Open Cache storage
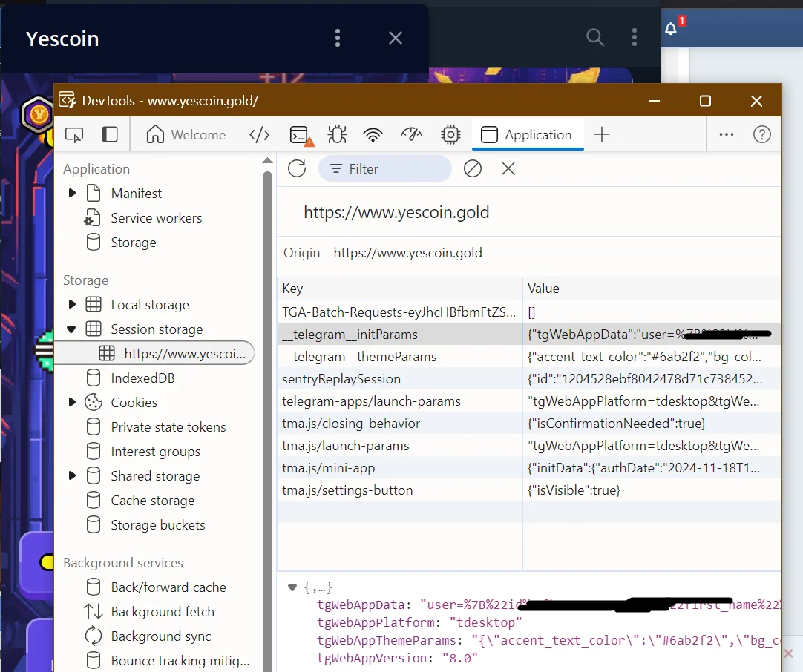The width and height of the screenshot is (803, 672). click(153, 501)
